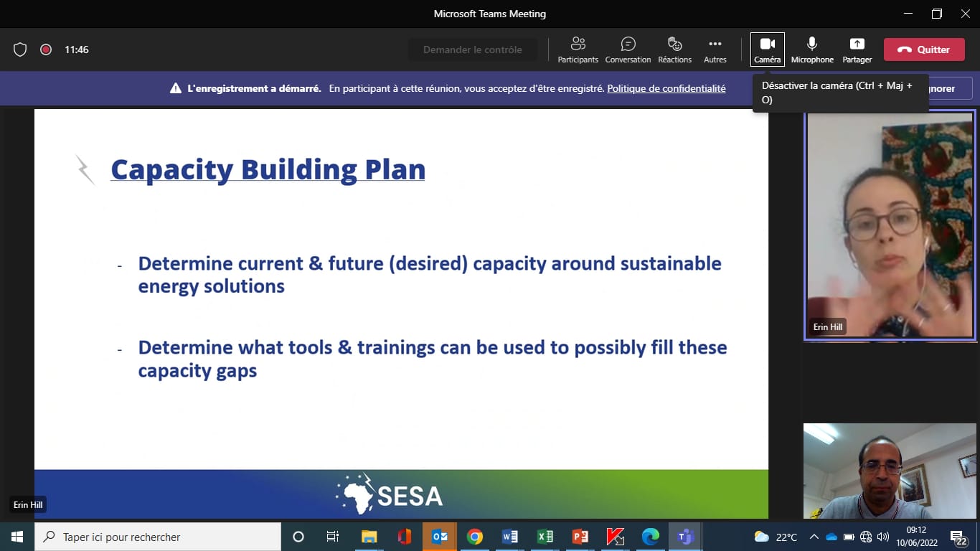Open the volume control in system tray
The image size is (980, 551).
click(x=883, y=537)
